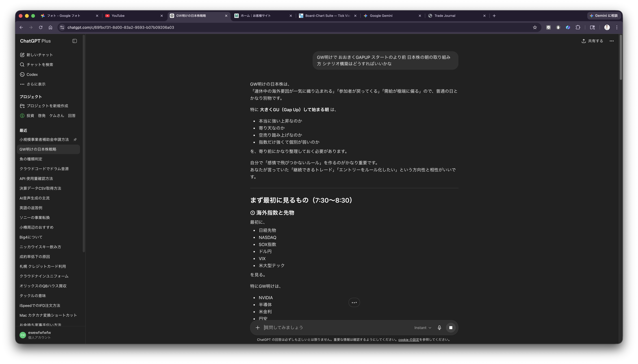638x364 pixels.
Task: Reload the current page
Action: point(41,28)
